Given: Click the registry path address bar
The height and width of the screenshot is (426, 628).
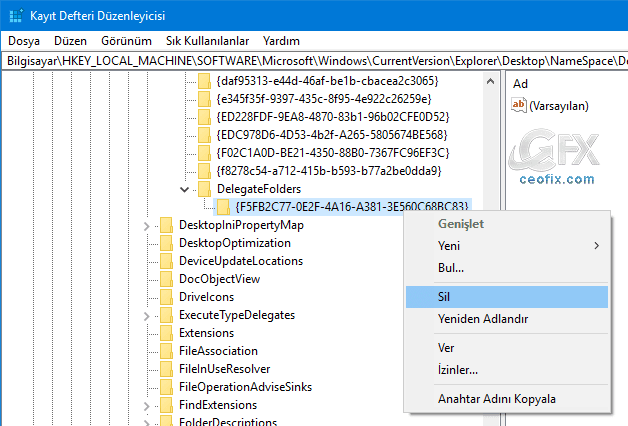Looking at the screenshot, I should click(315, 61).
